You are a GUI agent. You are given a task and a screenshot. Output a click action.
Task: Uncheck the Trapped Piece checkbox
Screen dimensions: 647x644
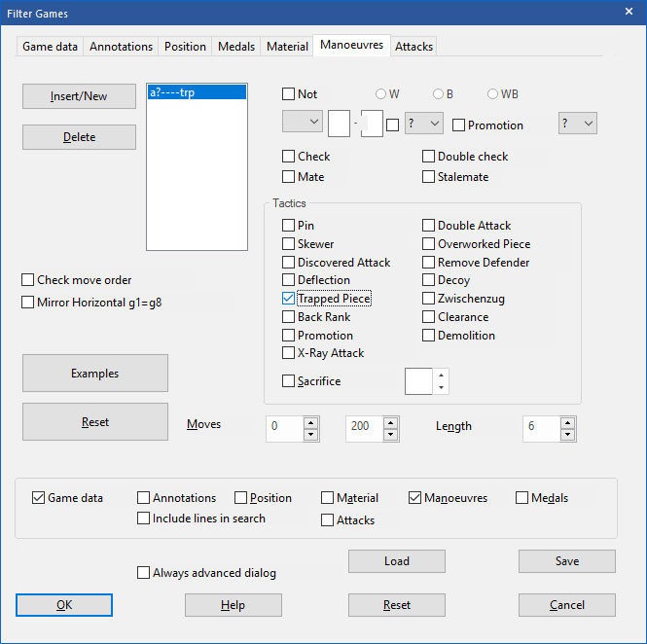coord(289,299)
